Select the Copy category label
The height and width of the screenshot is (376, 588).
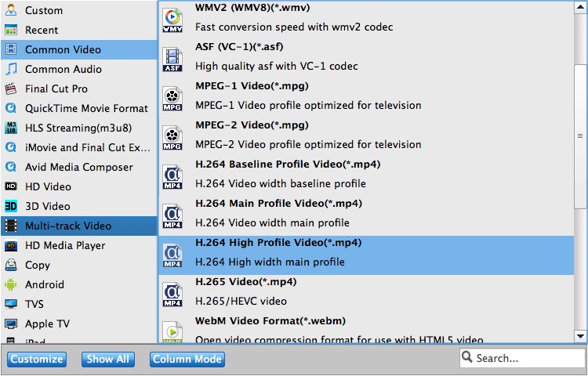38,265
